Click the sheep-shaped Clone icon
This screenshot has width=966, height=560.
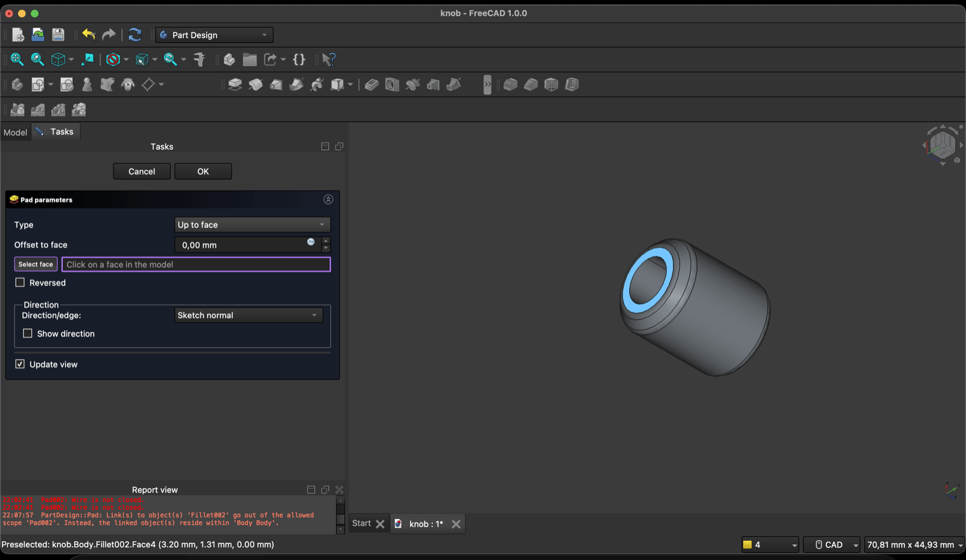[128, 84]
